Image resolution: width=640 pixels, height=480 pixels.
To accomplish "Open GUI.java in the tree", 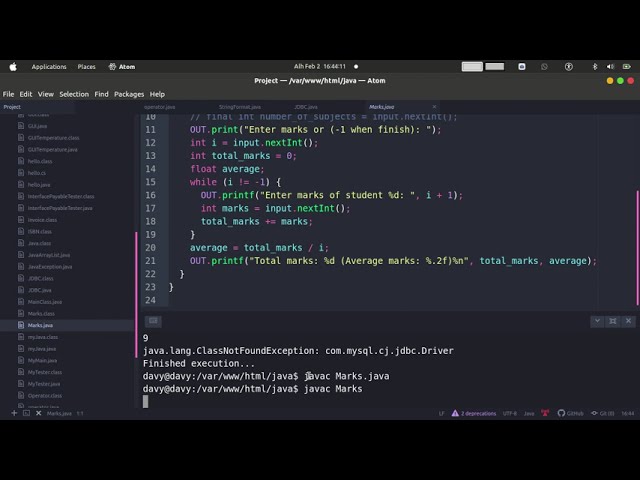I will coord(38,126).
